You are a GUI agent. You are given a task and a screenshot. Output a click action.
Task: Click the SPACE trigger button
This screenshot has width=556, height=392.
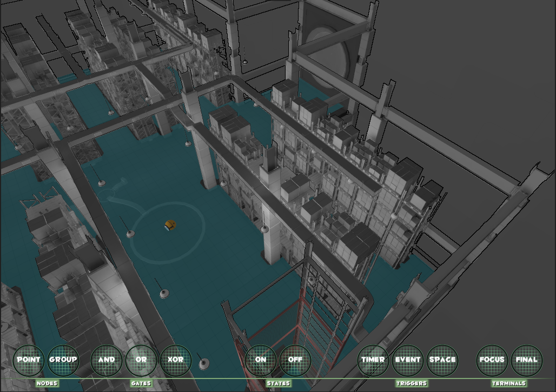(x=442, y=360)
